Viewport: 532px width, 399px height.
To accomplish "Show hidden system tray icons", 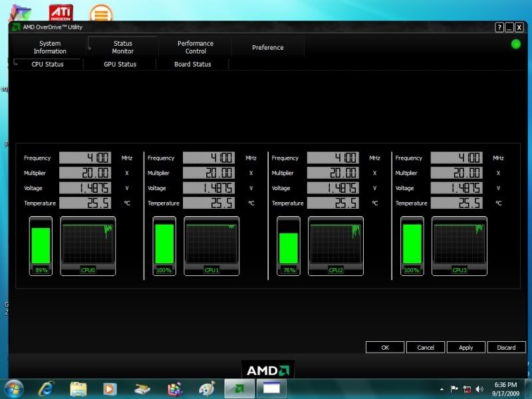I will [442, 389].
